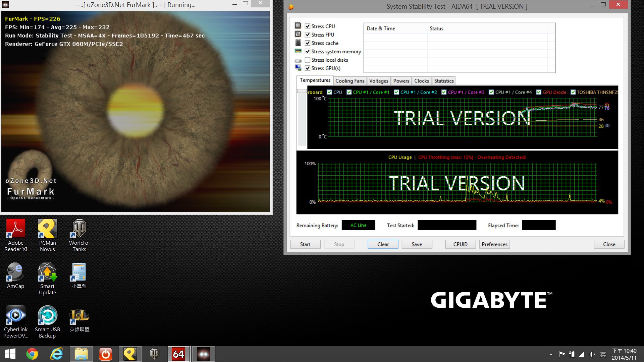Image resolution: width=644 pixels, height=362 pixels.
Task: Toggle Stress GPU(s) checkbox
Action: [308, 68]
